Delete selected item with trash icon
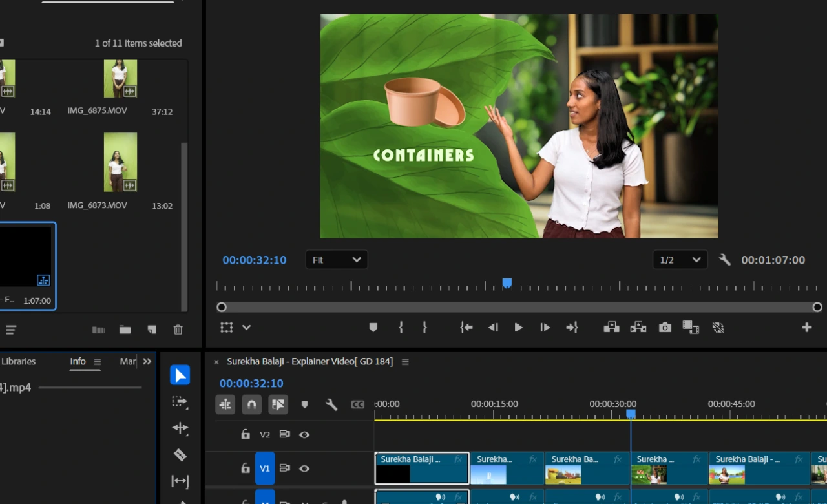 point(178,330)
